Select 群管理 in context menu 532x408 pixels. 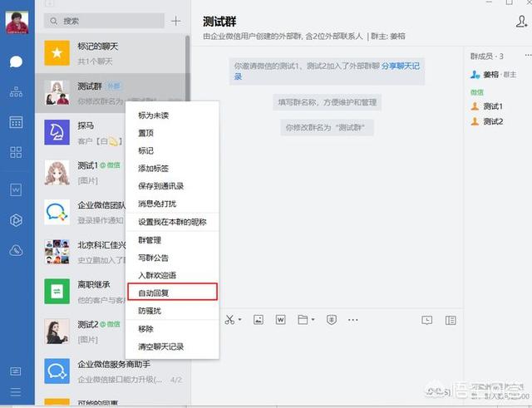(172, 240)
